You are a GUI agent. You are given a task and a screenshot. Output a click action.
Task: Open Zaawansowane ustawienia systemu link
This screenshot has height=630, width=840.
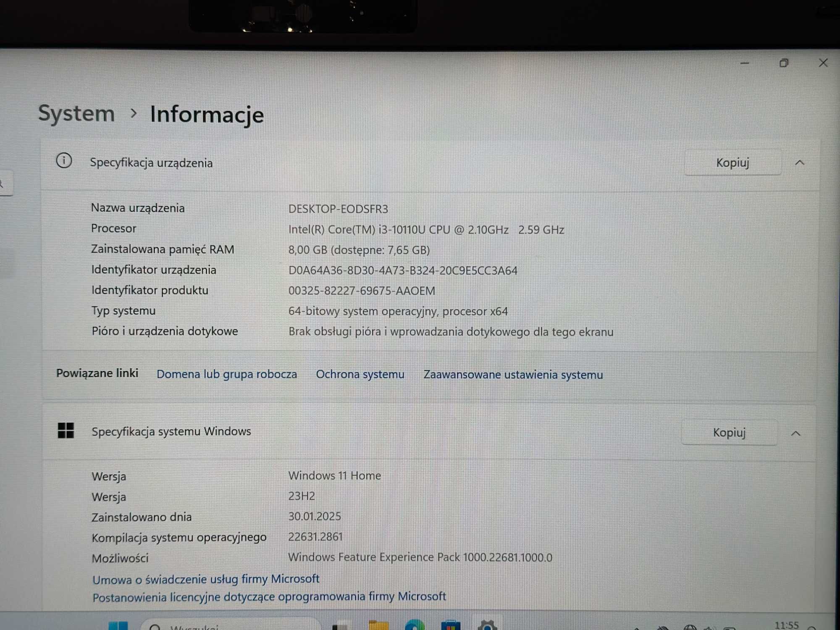[x=513, y=375]
